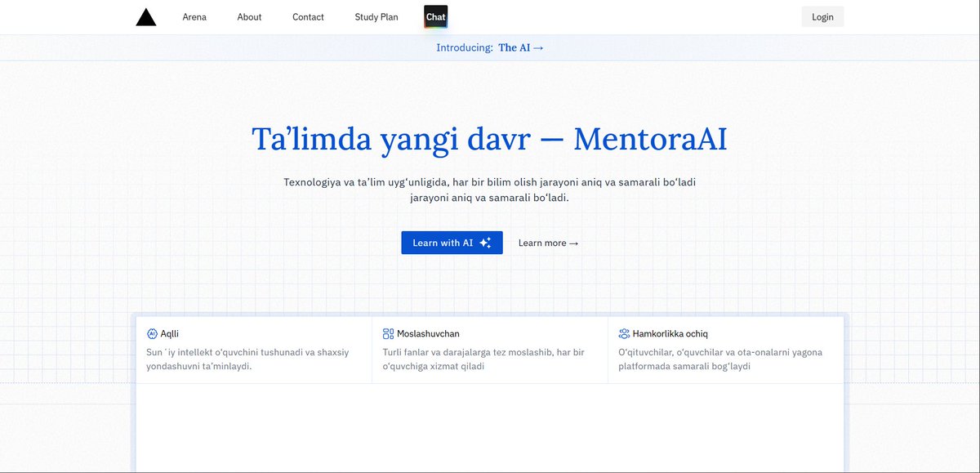Click the headline Ta'limda yangi davr — MentoraAI

[x=489, y=139]
